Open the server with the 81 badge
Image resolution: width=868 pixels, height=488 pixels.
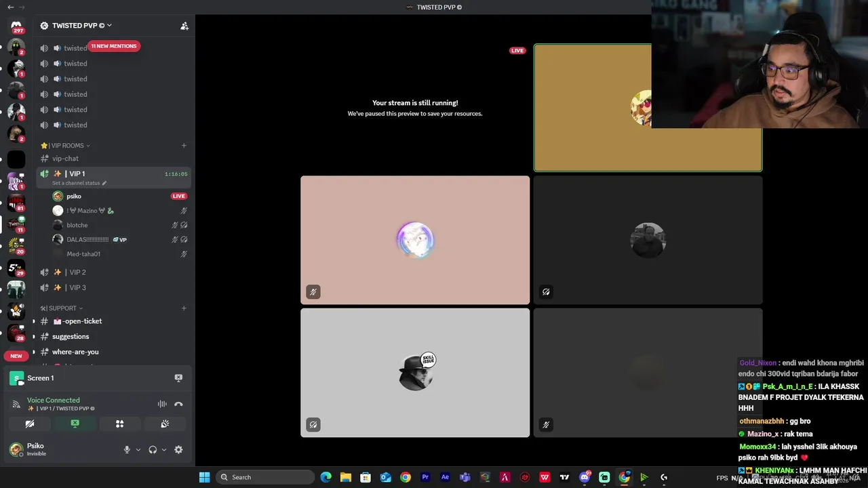pyautogui.click(x=16, y=203)
